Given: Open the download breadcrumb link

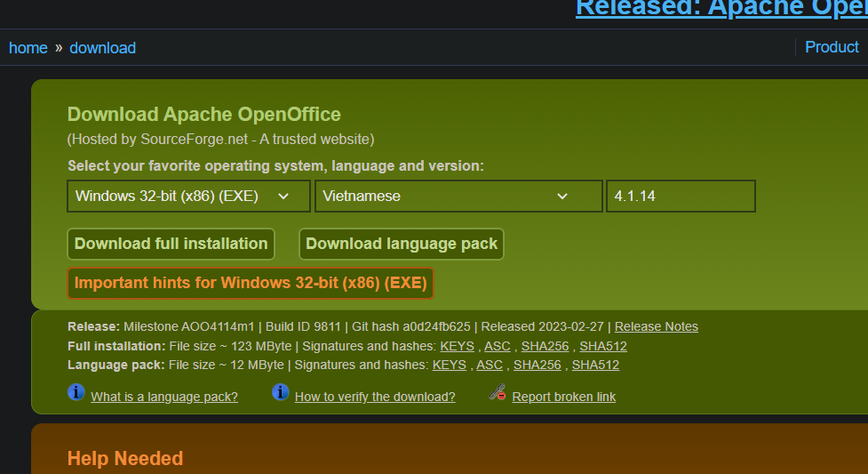Looking at the screenshot, I should point(102,48).
